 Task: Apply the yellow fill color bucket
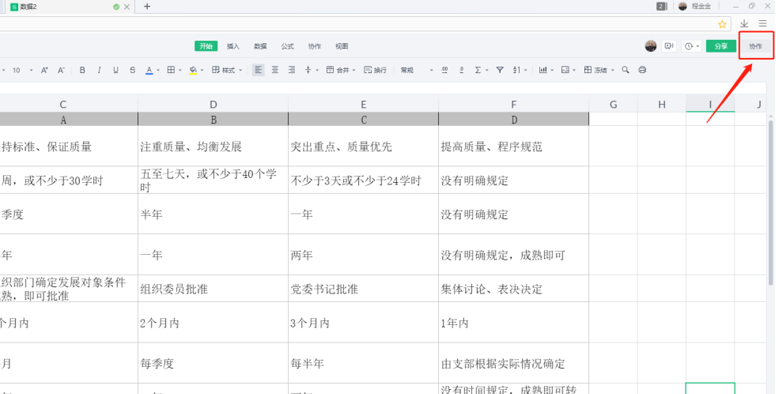tap(193, 70)
